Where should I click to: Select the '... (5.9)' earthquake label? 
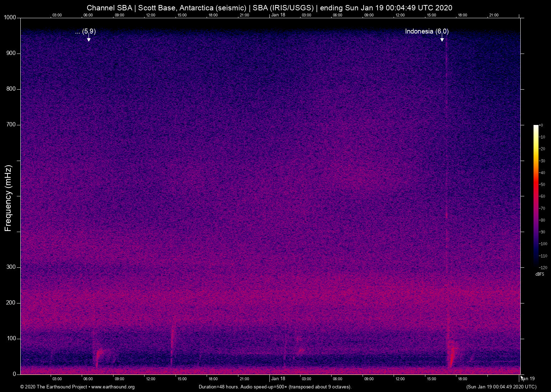point(85,31)
